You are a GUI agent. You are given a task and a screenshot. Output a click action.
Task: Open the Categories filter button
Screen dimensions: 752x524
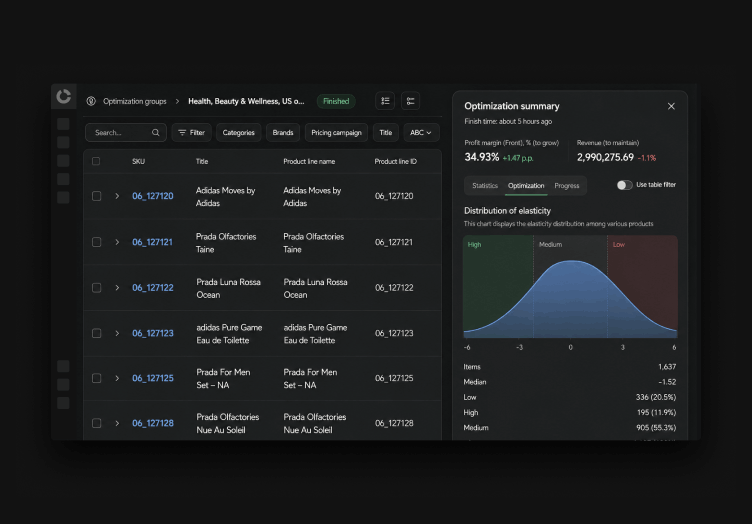point(238,132)
